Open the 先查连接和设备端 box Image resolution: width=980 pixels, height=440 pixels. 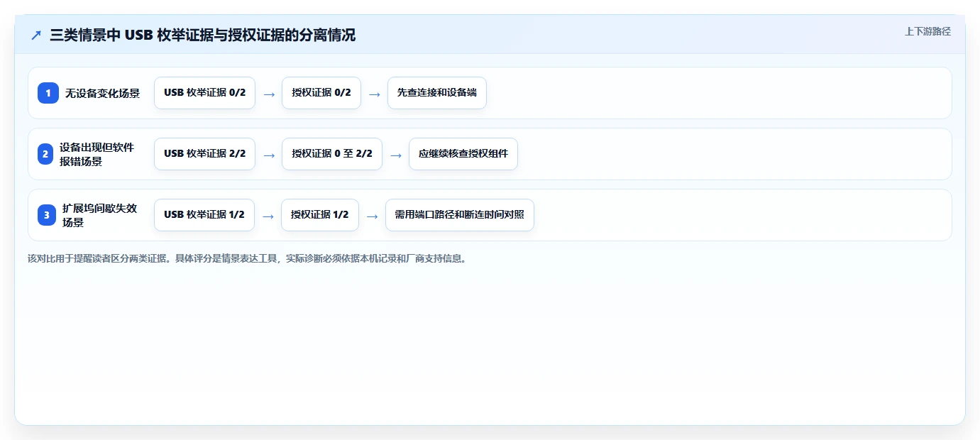[437, 93]
